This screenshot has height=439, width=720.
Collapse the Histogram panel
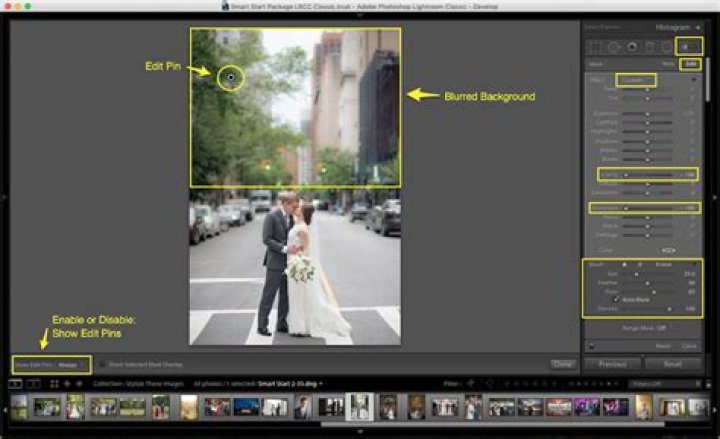(701, 27)
